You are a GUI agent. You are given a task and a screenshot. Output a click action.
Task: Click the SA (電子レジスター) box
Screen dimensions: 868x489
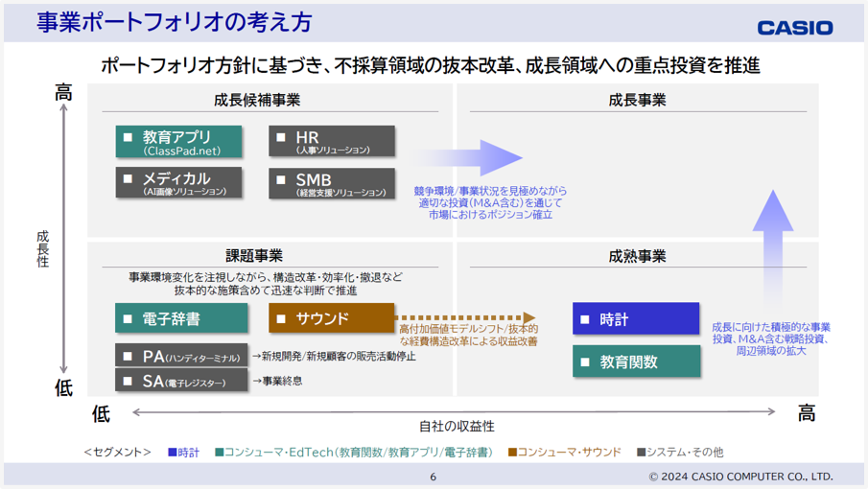[x=181, y=381]
